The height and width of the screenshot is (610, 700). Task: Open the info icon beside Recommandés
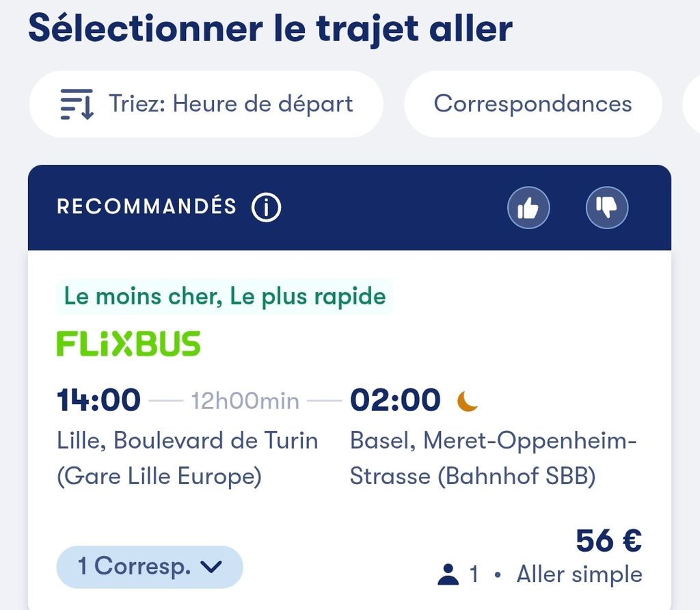266,207
